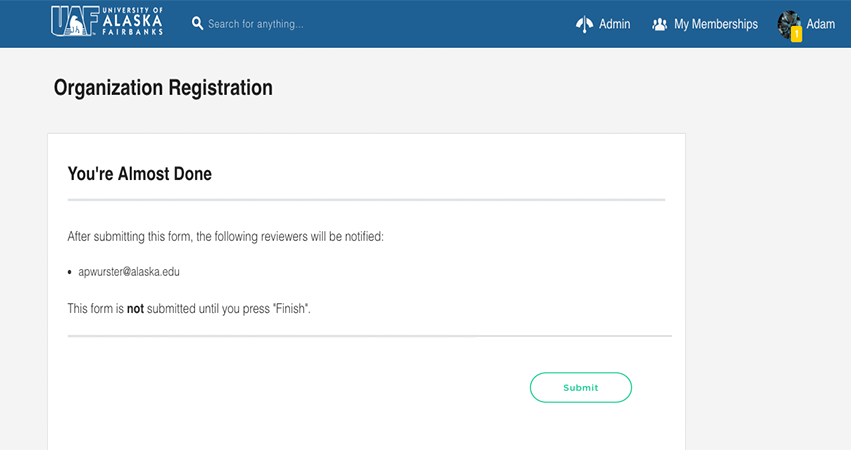Open Adam's profile avatar picture
This screenshot has height=450, width=851.
(x=788, y=22)
